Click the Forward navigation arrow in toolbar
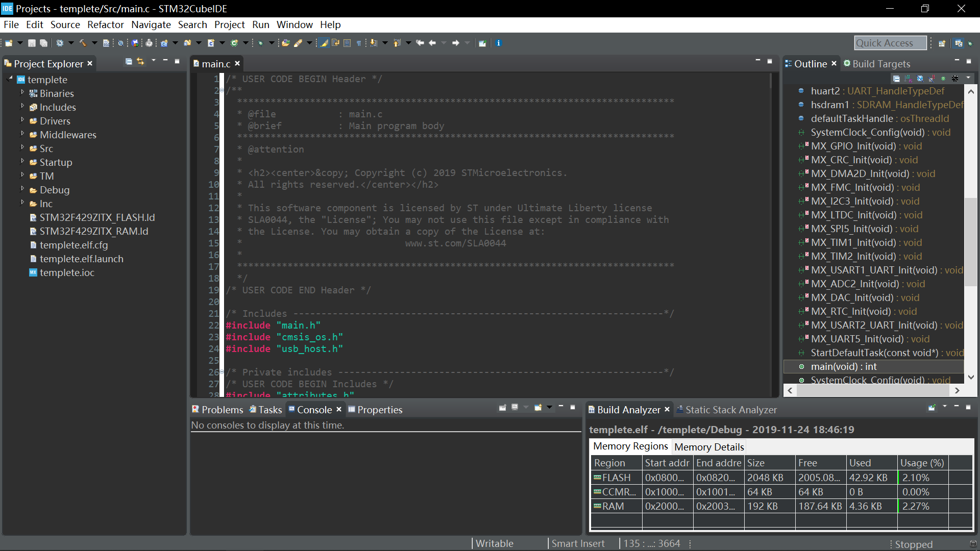The height and width of the screenshot is (551, 980). coord(456,43)
